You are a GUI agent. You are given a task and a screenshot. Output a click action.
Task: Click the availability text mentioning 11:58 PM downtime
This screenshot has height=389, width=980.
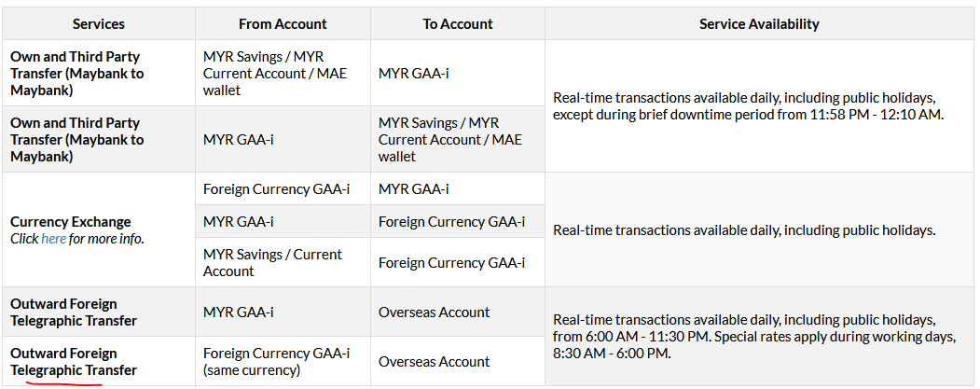click(748, 106)
